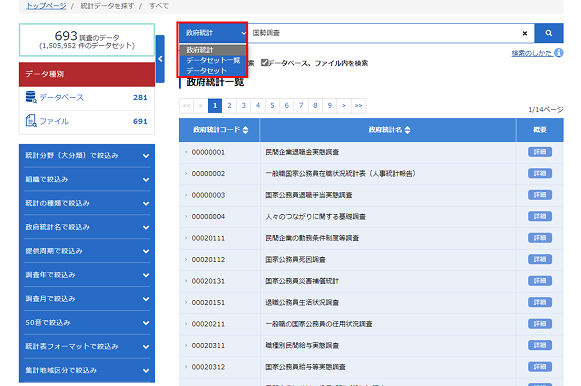Click the 1/14ページ page indicator
This screenshot has width=581, height=386.
[x=546, y=109]
